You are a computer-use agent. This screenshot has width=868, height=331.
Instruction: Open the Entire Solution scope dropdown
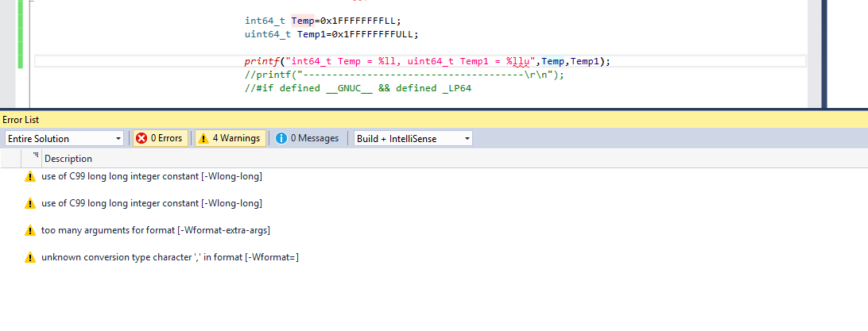pos(64,138)
